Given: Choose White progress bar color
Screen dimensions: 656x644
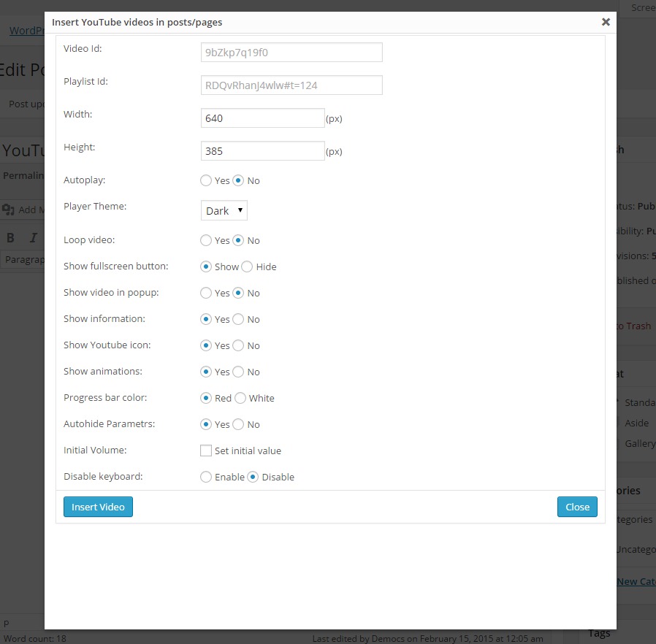Looking at the screenshot, I should (240, 399).
